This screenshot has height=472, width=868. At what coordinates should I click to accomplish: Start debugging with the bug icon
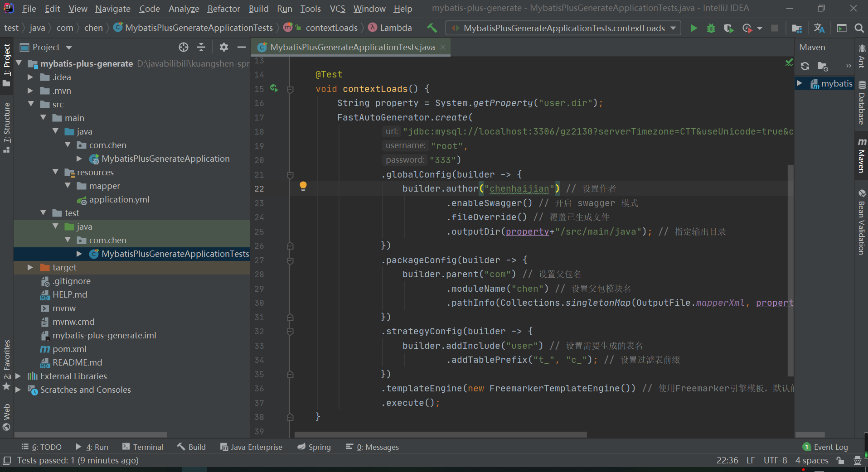tap(711, 28)
